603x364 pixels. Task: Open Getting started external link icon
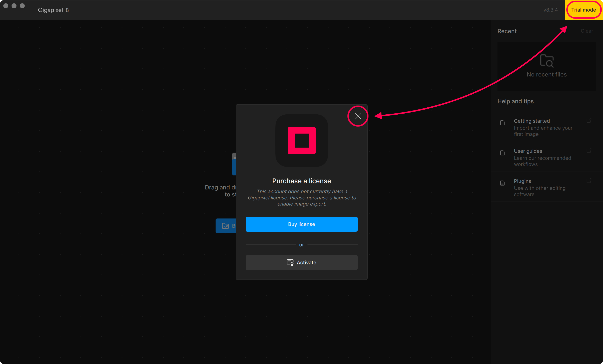point(589,121)
